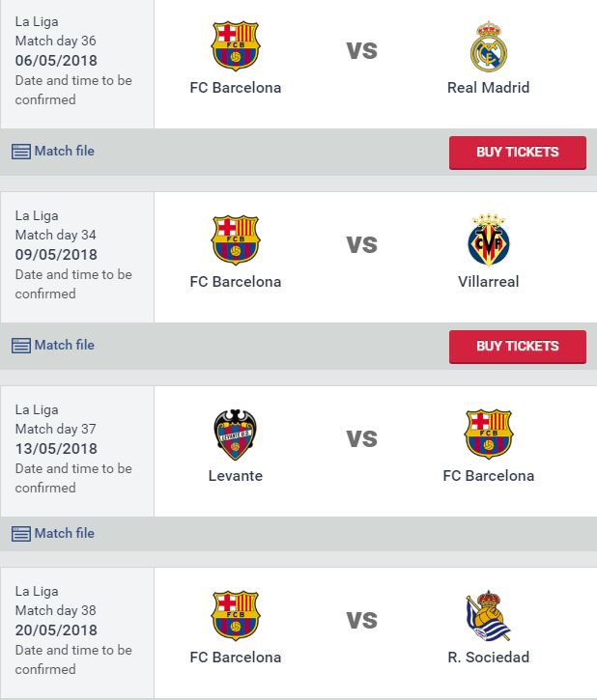Buy tickets for Barcelona vs Real Madrid
The height and width of the screenshot is (700, 597).
coord(517,153)
